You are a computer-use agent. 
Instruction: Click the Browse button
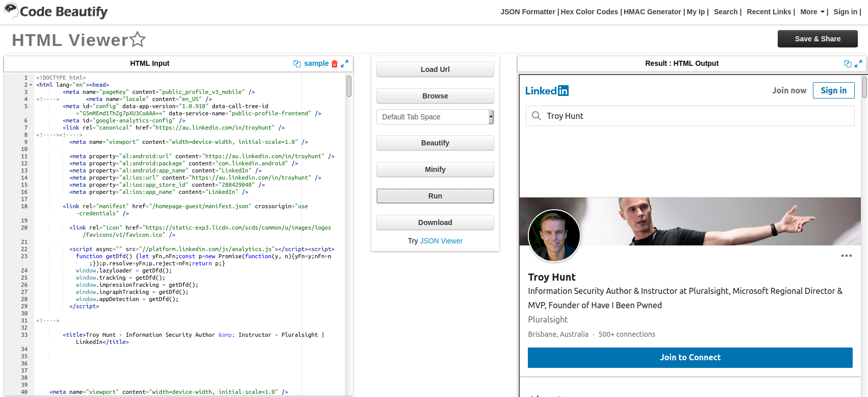(435, 96)
